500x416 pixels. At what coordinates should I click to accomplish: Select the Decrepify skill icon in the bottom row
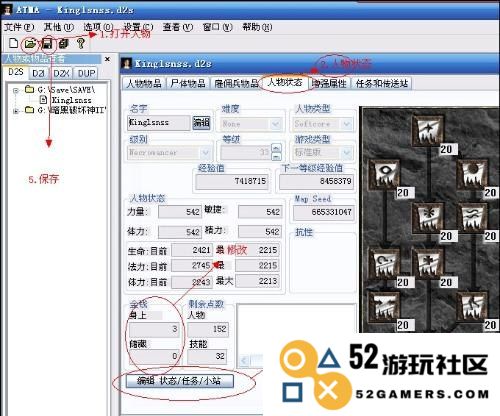tap(473, 307)
